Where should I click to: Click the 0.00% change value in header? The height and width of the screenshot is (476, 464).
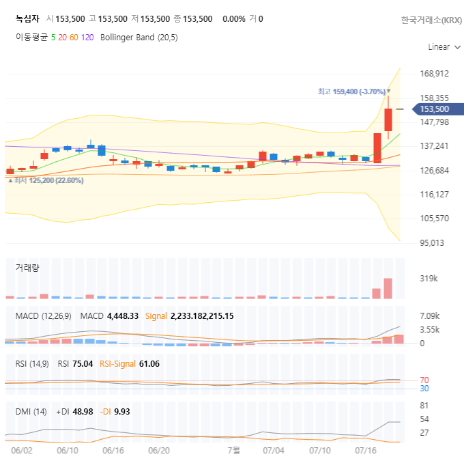click(234, 19)
